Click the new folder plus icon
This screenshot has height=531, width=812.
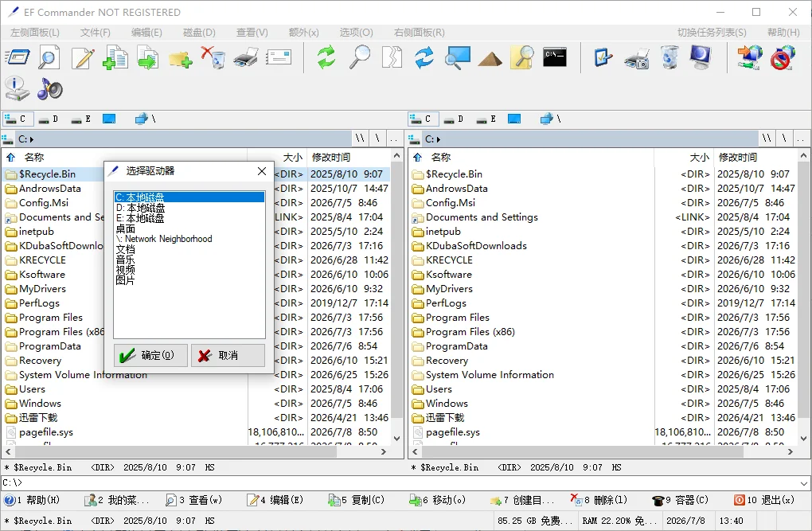click(180, 59)
